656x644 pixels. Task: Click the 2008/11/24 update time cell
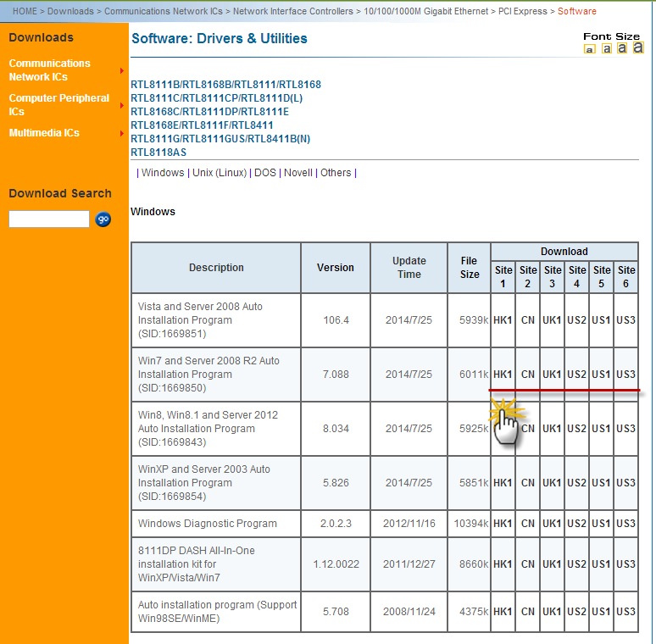pos(409,612)
